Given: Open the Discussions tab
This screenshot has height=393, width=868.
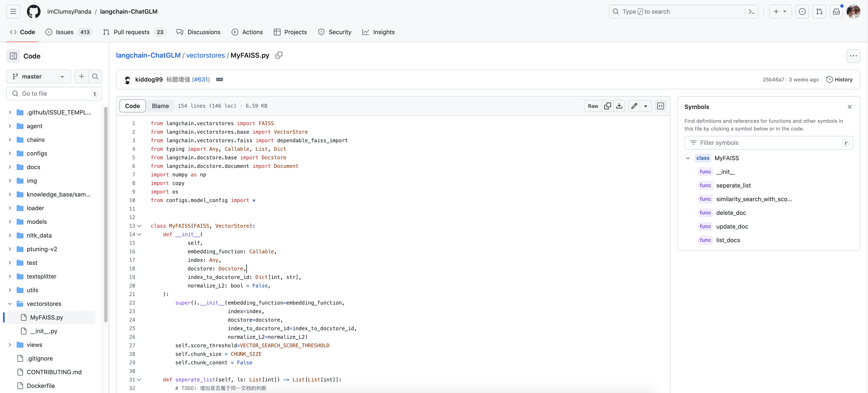Looking at the screenshot, I should 198,32.
